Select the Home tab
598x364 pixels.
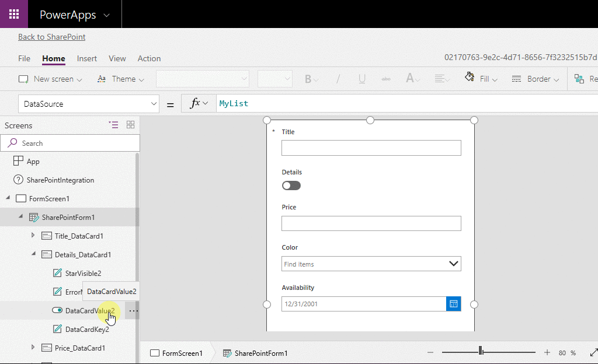point(53,59)
